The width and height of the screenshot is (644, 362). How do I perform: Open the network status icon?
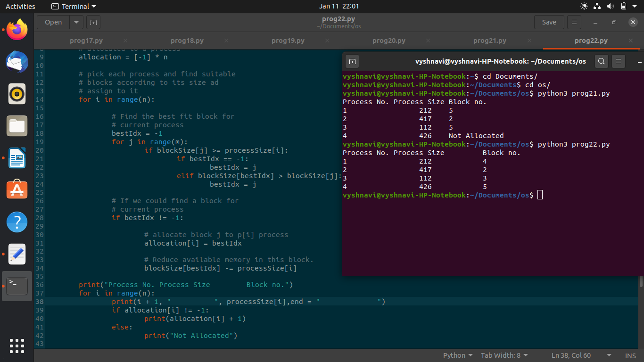pyautogui.click(x=597, y=6)
